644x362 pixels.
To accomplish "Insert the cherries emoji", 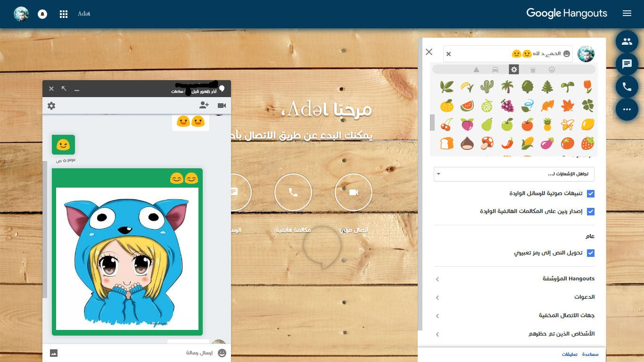I will 446,124.
